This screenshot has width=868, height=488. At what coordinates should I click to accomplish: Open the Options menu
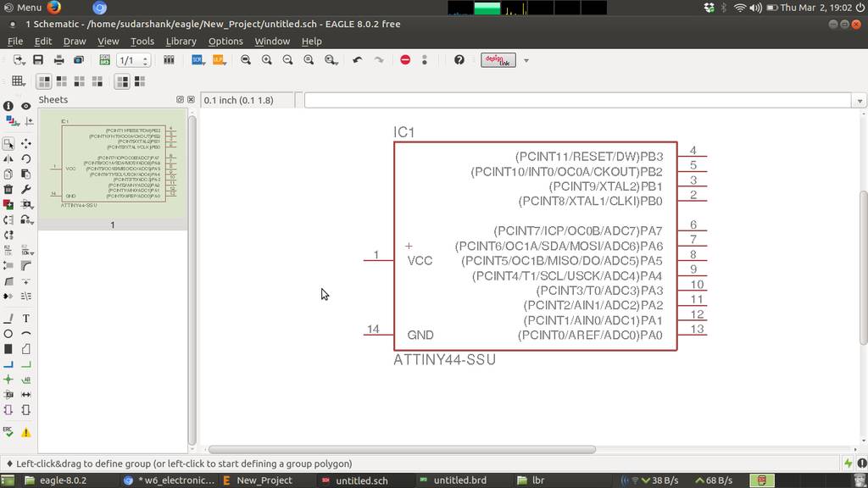point(225,41)
